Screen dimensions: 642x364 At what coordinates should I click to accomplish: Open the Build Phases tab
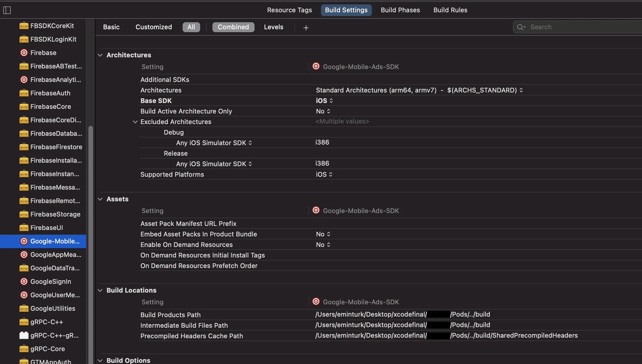(x=400, y=10)
